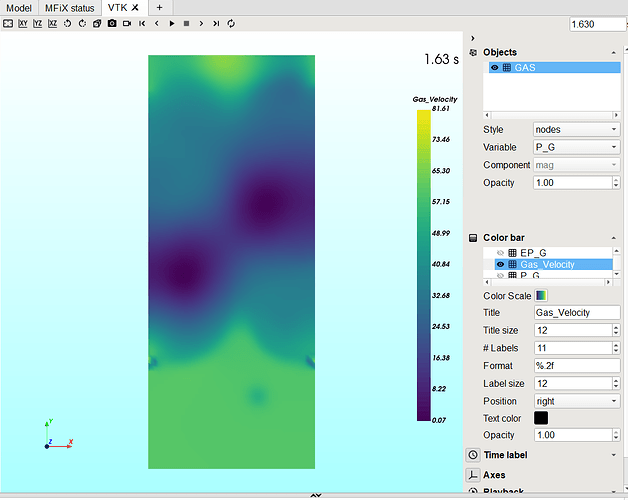Toggle perspective projection cube icon
Viewport: 628px width, 500px height.
coord(97,24)
